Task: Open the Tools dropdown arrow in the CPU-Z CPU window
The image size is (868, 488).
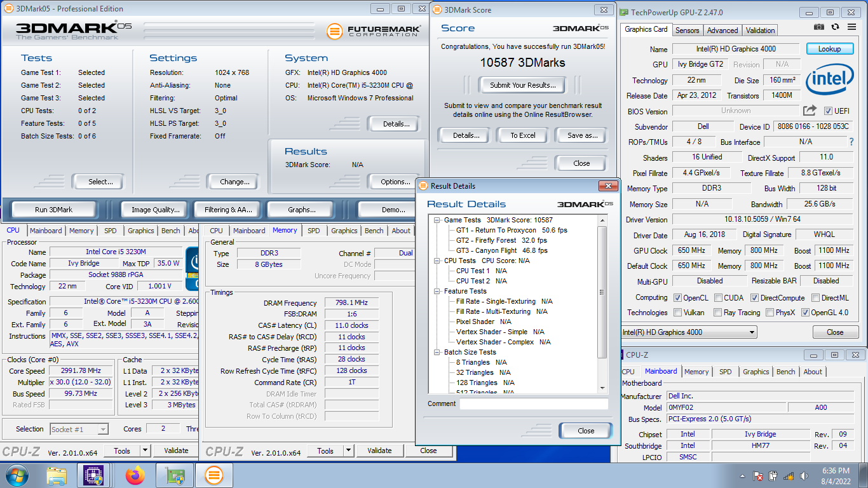Action: pyautogui.click(x=145, y=451)
